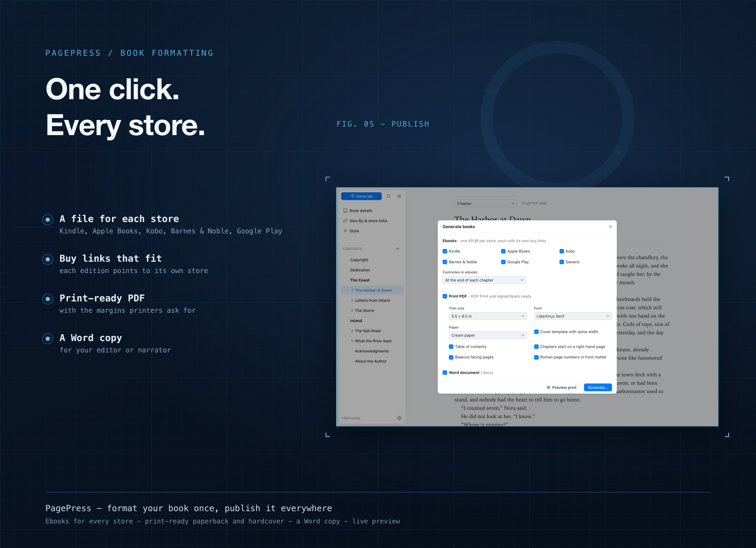Screen dimensions: 756x548
Task: Open the Trim size dropdown
Action: [x=488, y=316]
